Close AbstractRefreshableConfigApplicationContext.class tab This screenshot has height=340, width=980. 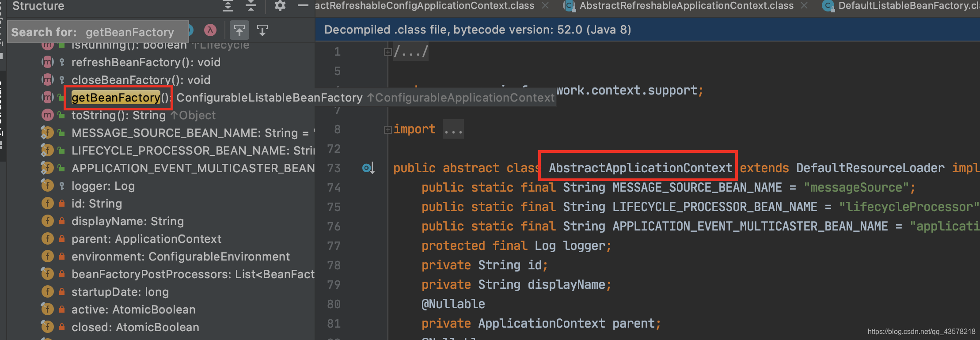pyautogui.click(x=546, y=6)
